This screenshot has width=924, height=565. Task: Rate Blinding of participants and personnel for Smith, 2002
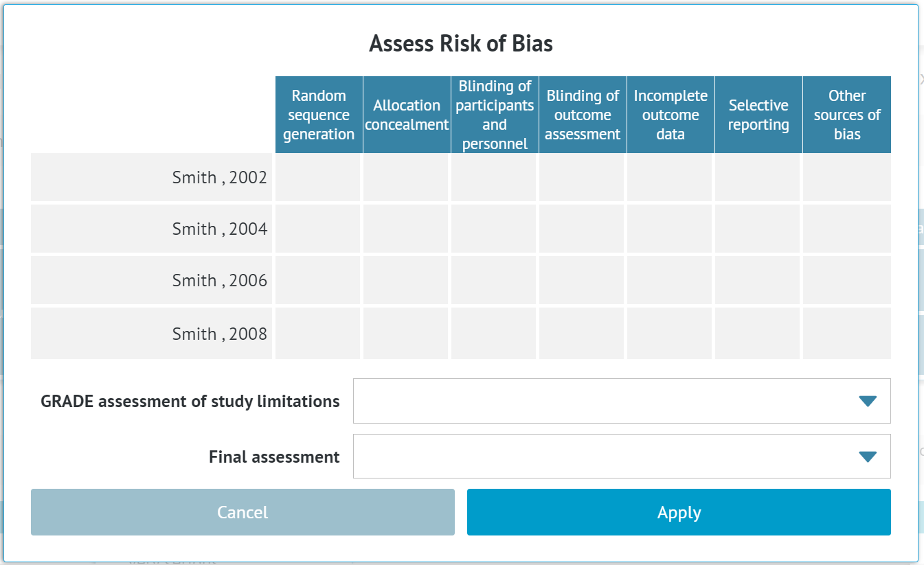493,177
